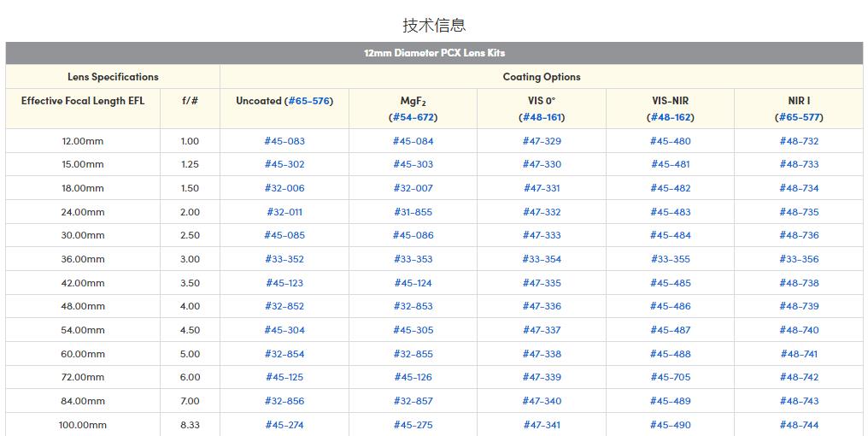The width and height of the screenshot is (868, 436).
Task: Open VIS 0° lens #47-340
Action: click(x=542, y=401)
